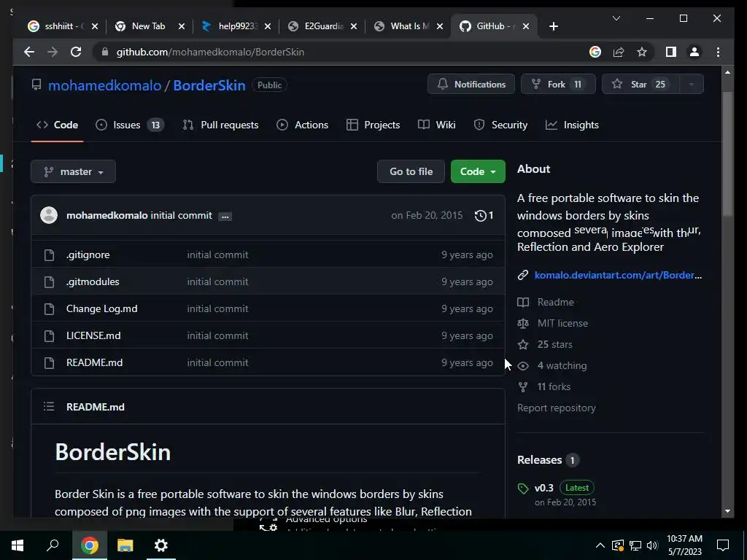Screen dimensions: 747x560
Task: Switch to the Issues tab
Action: [130, 125]
